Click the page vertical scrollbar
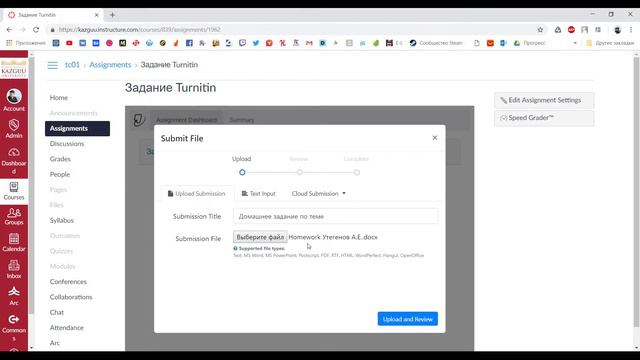 (x=636, y=192)
